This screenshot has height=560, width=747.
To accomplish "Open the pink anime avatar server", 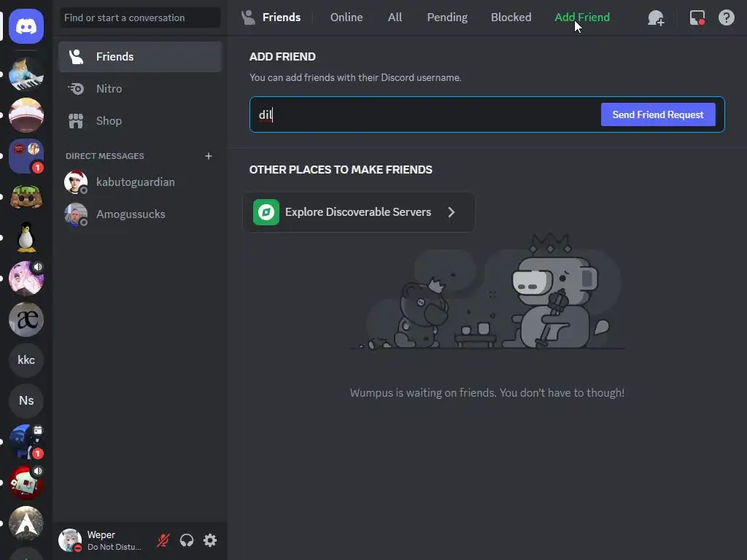I will tap(26, 279).
